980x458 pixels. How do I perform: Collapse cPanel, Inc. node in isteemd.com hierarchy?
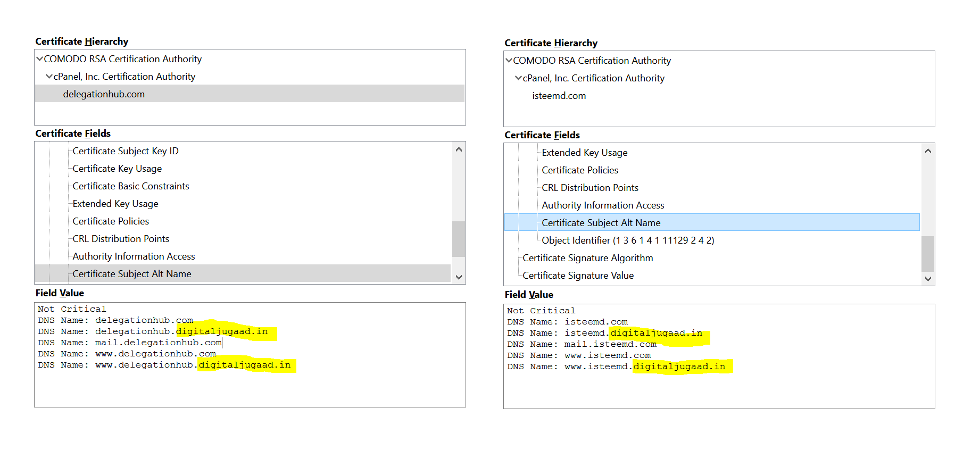518,78
